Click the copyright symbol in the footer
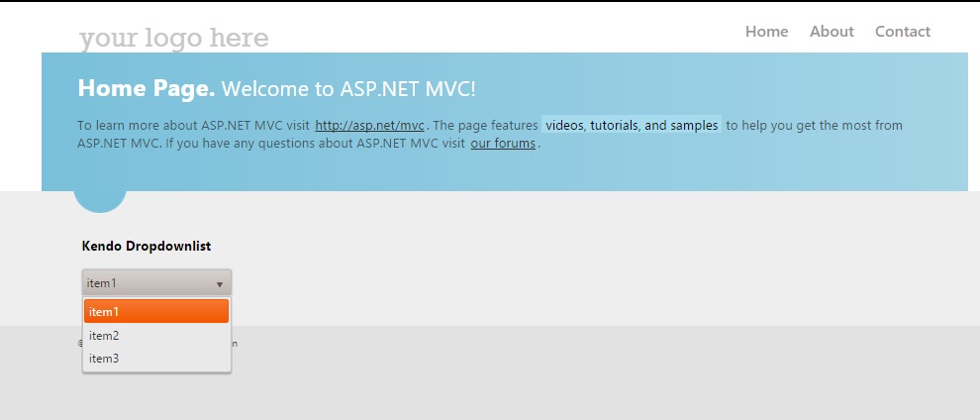Image resolution: width=980 pixels, height=420 pixels. click(x=79, y=344)
